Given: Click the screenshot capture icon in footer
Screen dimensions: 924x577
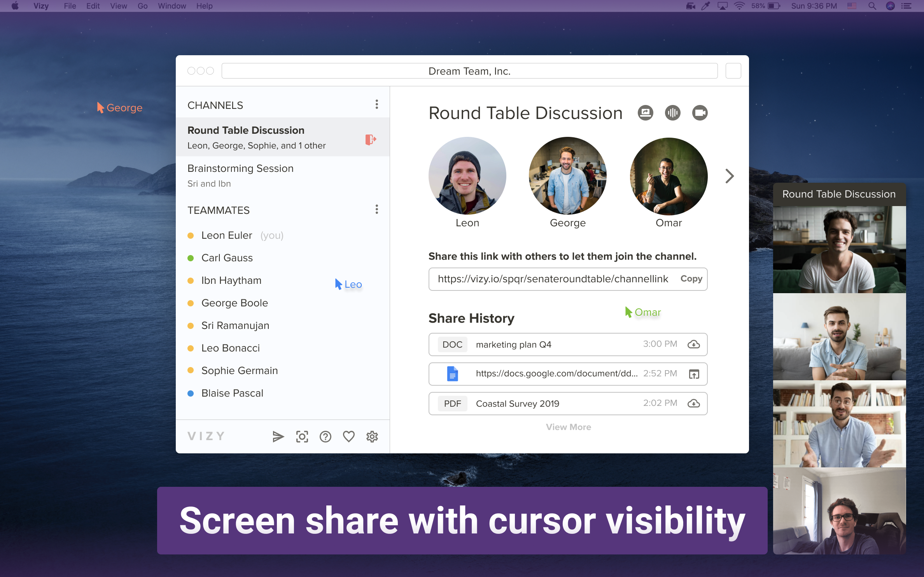Looking at the screenshot, I should 302,437.
